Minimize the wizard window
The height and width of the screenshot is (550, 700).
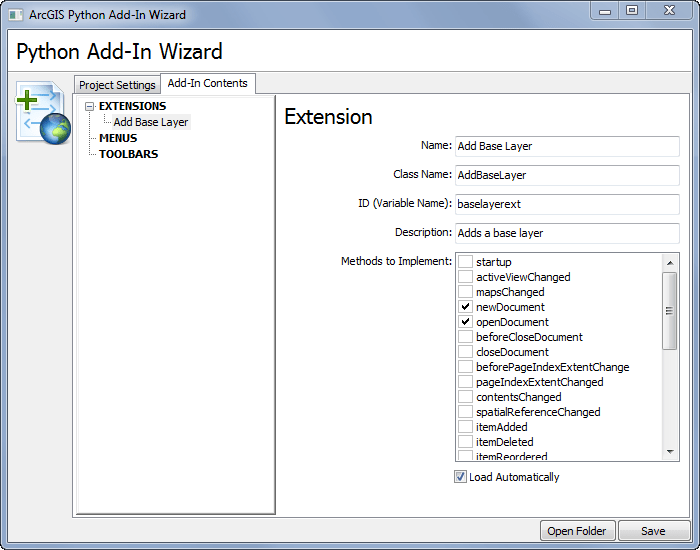click(x=605, y=11)
